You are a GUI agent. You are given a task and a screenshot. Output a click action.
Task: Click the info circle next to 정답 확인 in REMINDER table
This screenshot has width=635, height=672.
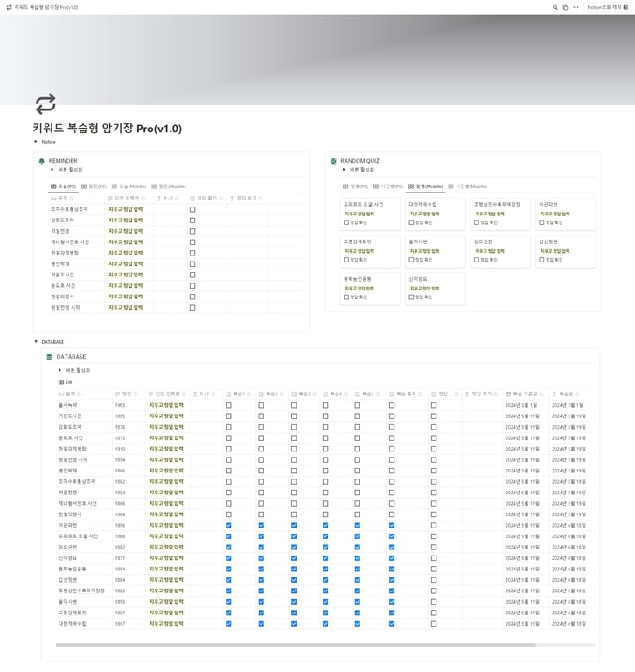(x=220, y=199)
